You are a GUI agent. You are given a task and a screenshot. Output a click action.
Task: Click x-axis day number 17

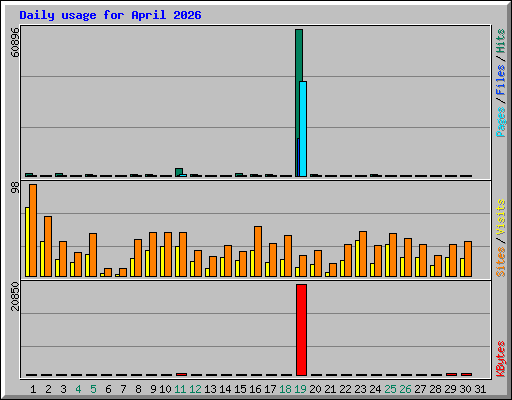[270, 389]
